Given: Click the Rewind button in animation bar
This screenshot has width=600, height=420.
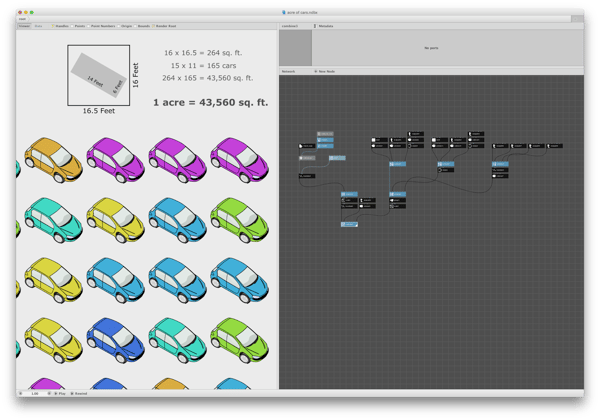Looking at the screenshot, I should click(79, 393).
